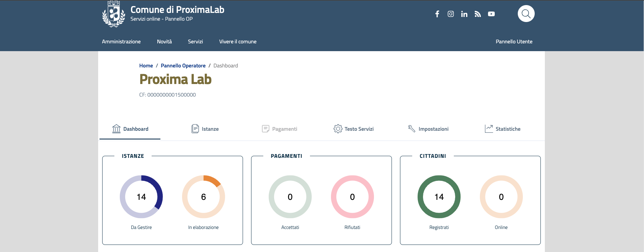
Task: Open the Instagram social link icon
Action: coord(451,14)
